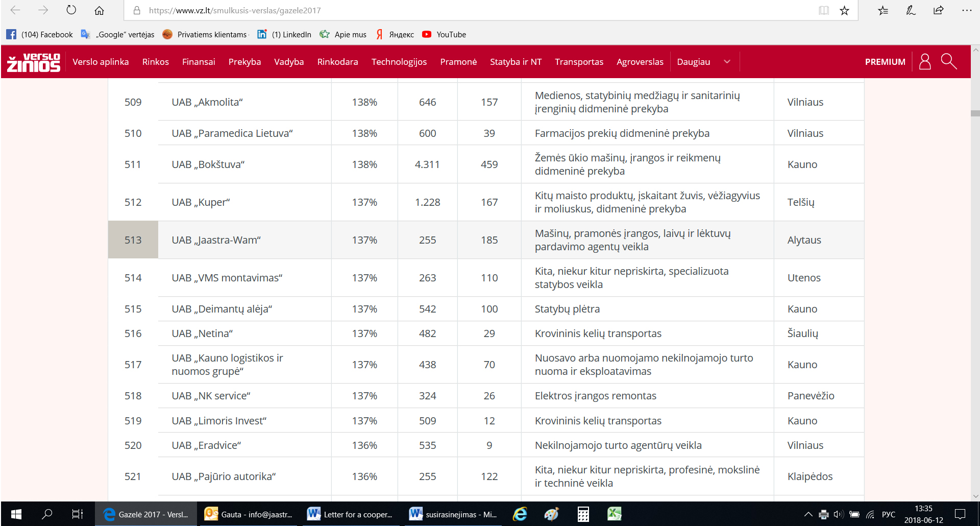Open the Apie mus bookmark

click(343, 34)
